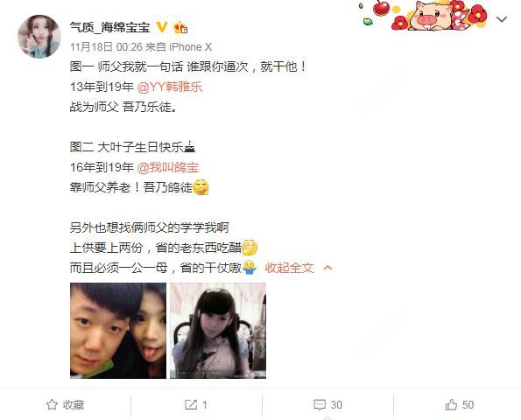The width and height of the screenshot is (521, 420).
Task: Open the poster's round avatar
Action: point(39,37)
